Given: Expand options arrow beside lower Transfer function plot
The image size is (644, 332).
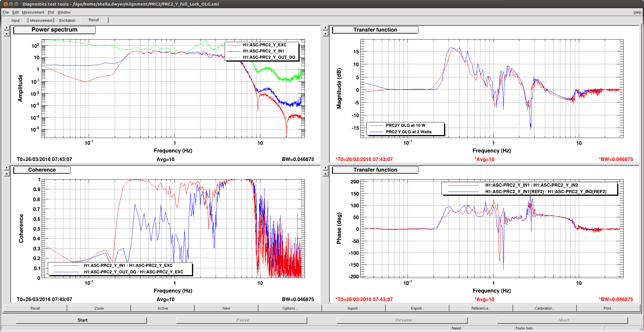Looking at the screenshot, I should (326, 168).
